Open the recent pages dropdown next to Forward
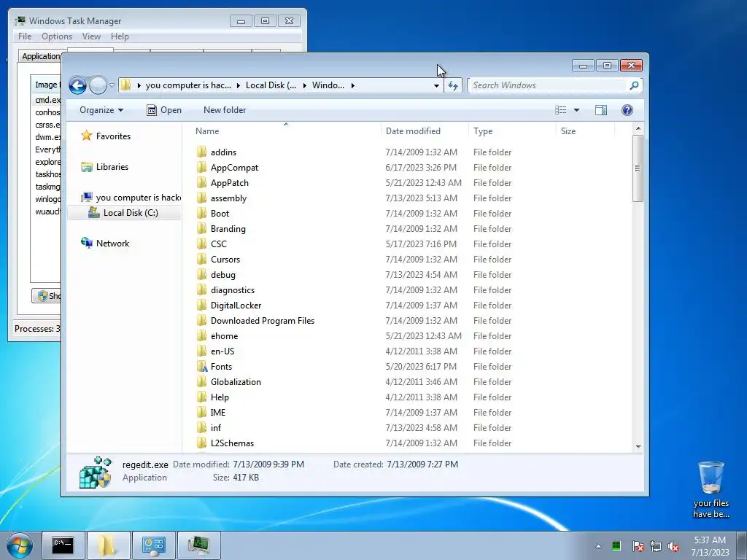 point(112,86)
